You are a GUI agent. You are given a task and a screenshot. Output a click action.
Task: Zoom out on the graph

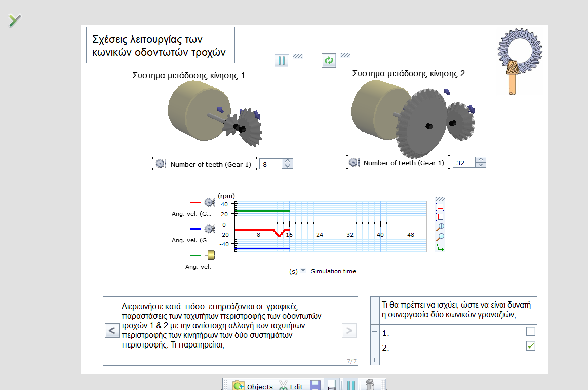coord(440,237)
